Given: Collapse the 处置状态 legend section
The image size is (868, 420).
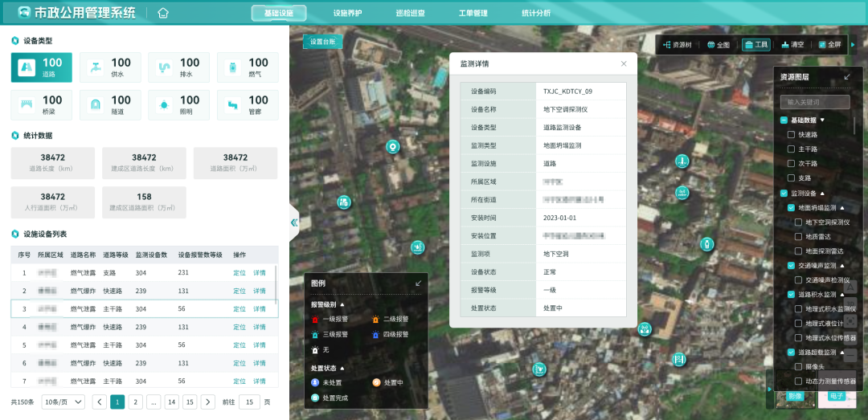Looking at the screenshot, I should (x=342, y=368).
